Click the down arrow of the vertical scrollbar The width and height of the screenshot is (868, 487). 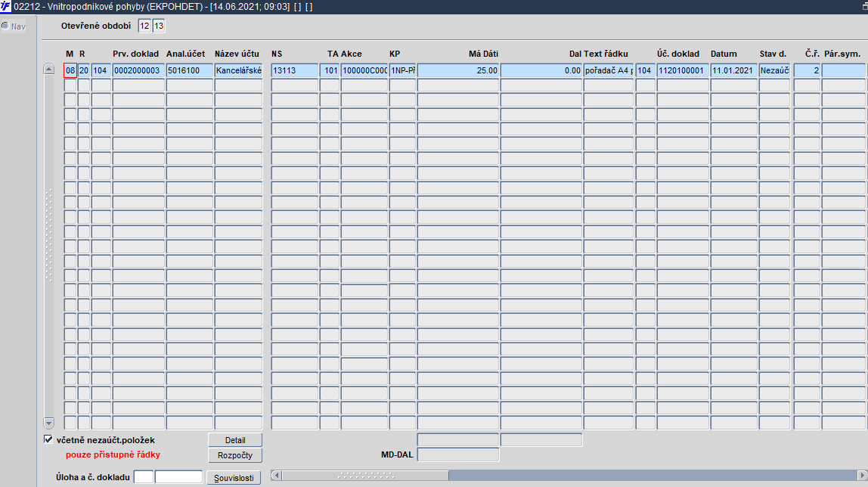pos(48,423)
